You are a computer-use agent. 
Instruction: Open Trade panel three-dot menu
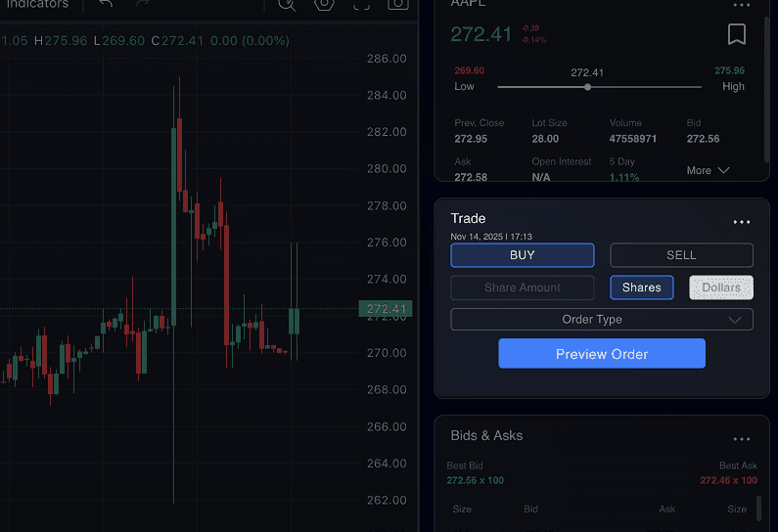coord(742,222)
